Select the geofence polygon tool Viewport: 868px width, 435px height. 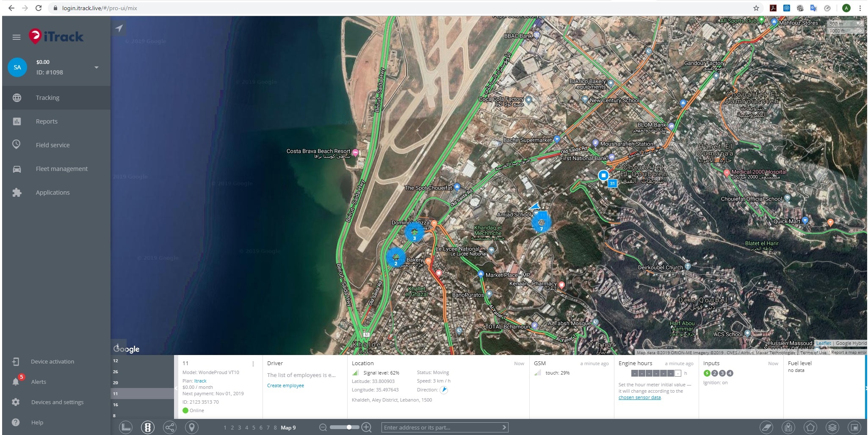click(x=810, y=427)
